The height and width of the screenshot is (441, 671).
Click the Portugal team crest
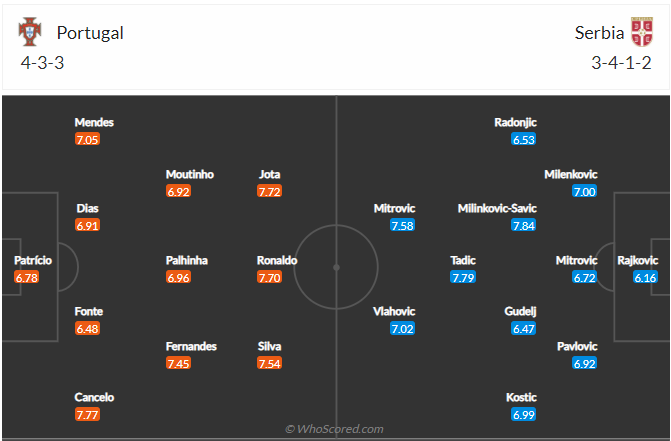point(32,32)
